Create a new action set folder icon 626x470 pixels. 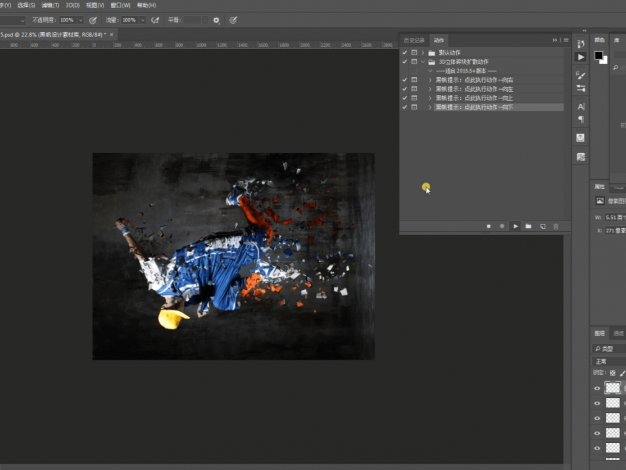click(529, 227)
